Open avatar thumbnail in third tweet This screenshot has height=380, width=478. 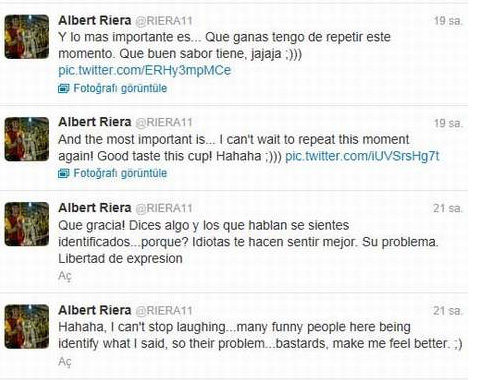(27, 224)
